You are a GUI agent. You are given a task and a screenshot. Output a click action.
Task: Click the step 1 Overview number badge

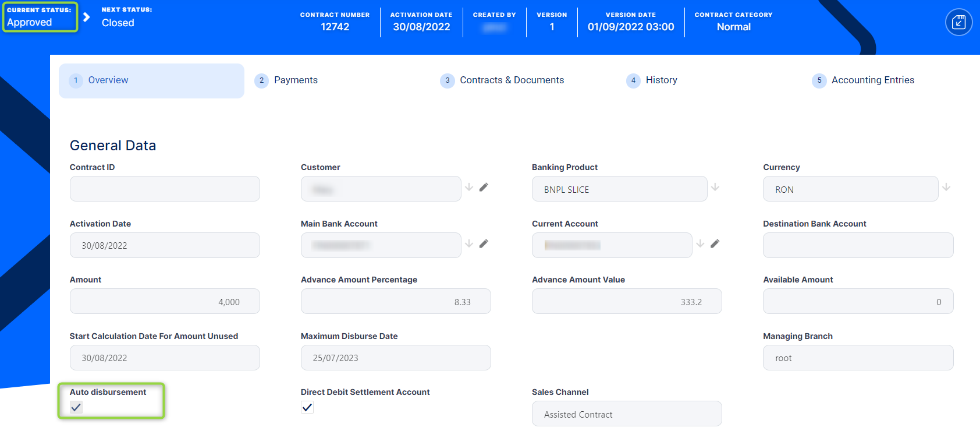pos(76,80)
